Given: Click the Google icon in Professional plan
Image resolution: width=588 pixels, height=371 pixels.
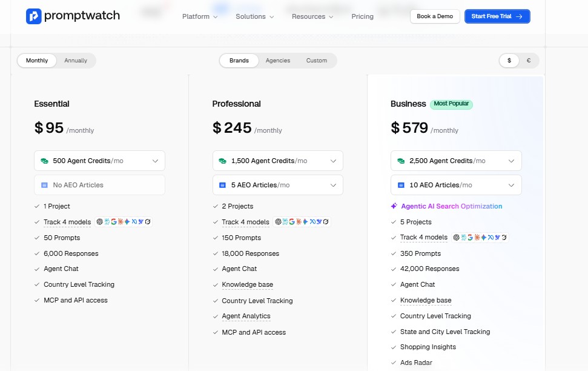Looking at the screenshot, I should 292,221.
